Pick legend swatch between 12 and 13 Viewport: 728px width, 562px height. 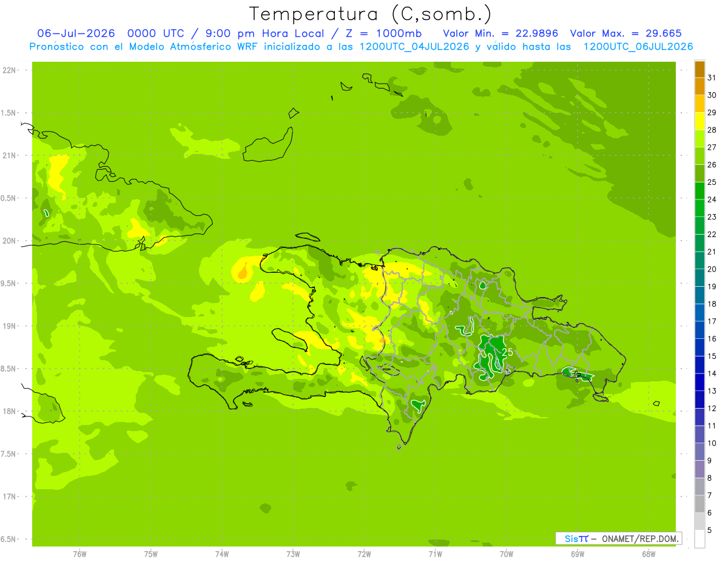pyautogui.click(x=699, y=400)
